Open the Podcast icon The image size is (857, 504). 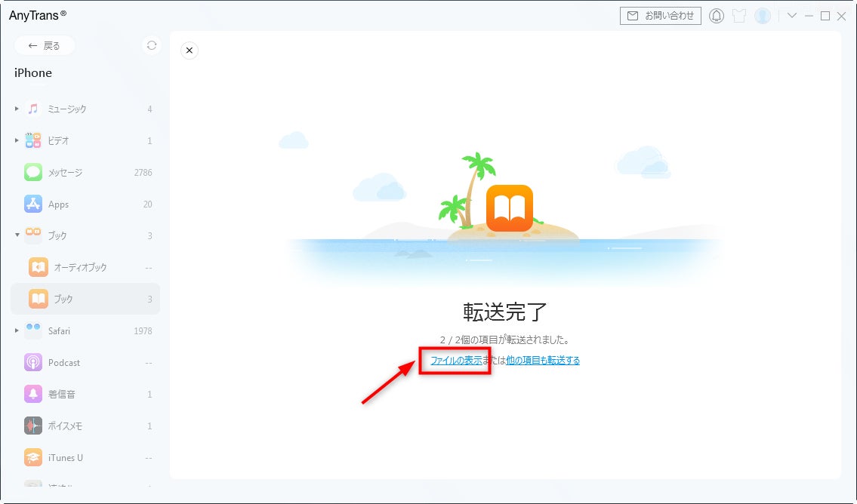(32, 362)
